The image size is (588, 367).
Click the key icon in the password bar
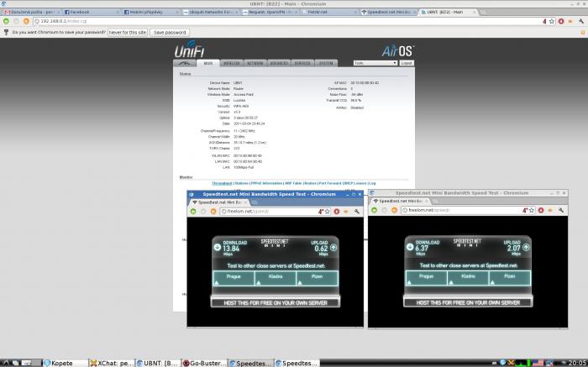[6, 32]
